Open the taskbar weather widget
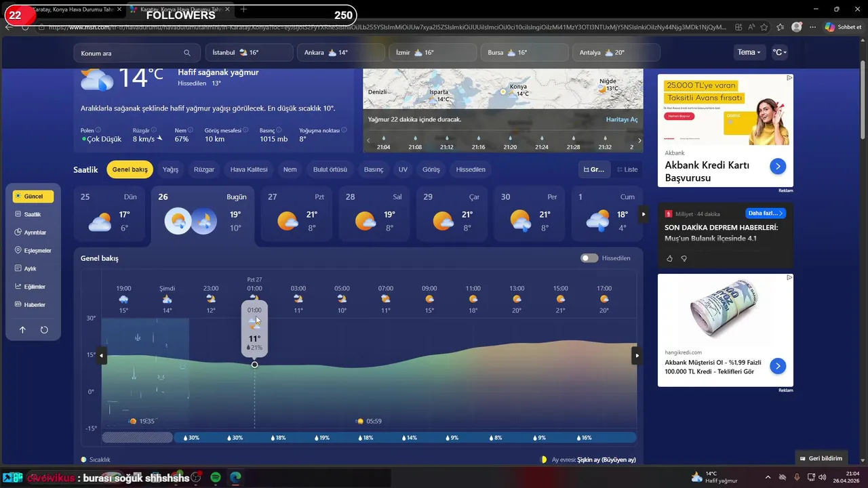This screenshot has width=868, height=488. 713,477
